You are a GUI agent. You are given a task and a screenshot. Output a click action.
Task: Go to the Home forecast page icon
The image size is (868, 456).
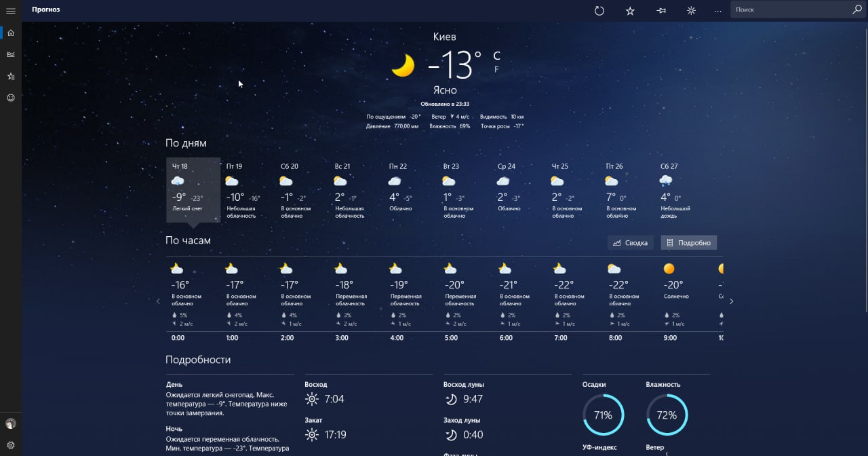click(x=11, y=33)
